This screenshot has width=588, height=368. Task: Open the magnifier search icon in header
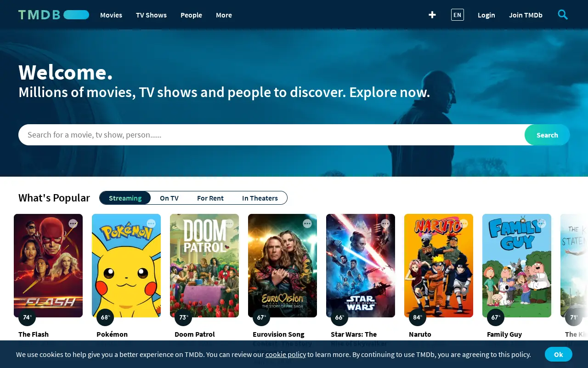pos(563,15)
